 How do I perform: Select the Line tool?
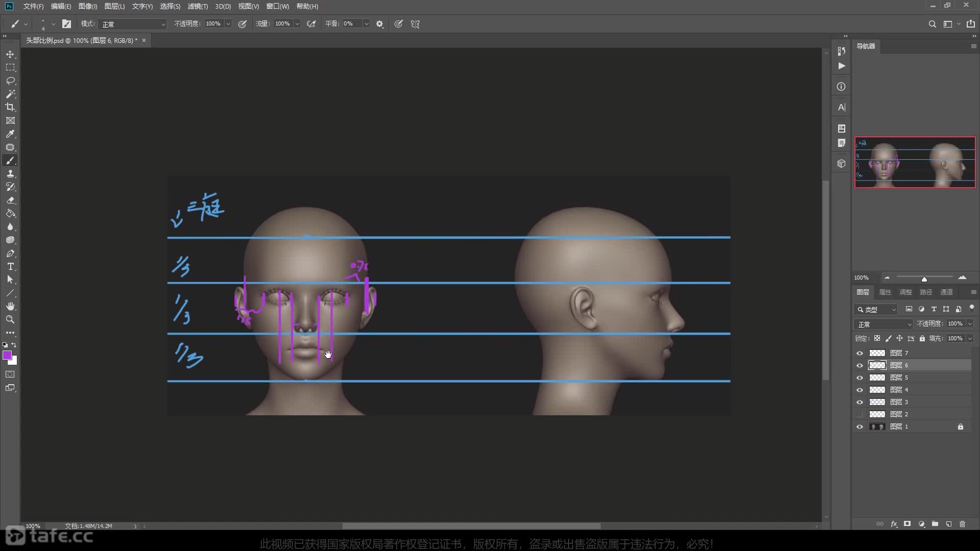coord(10,293)
